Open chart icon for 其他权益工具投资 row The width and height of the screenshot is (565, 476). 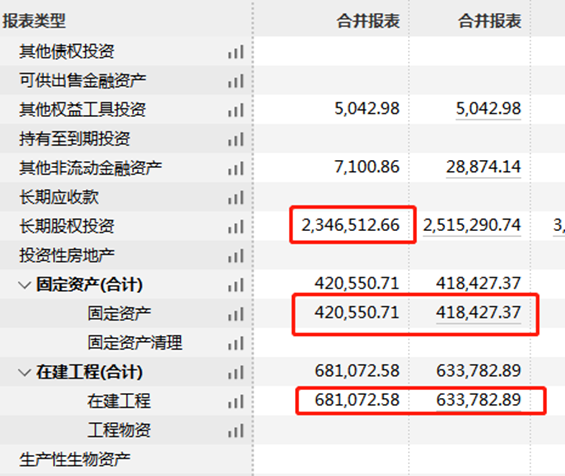[x=236, y=110]
